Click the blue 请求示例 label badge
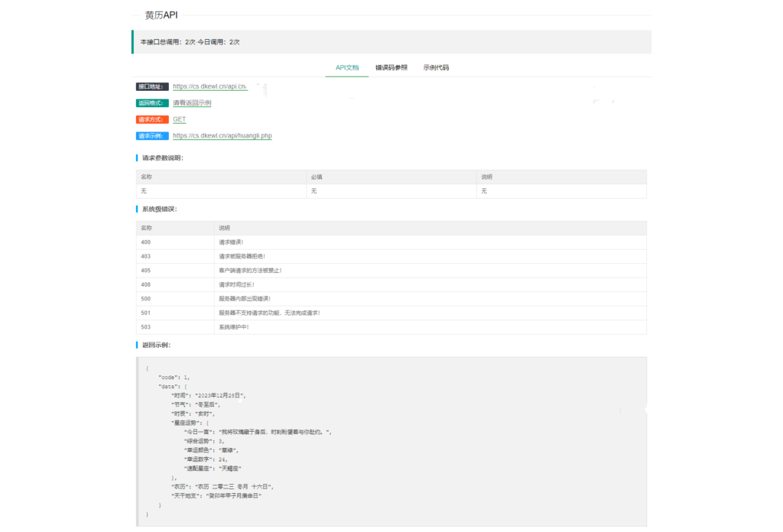Image resolution: width=783 pixels, height=532 pixels. (x=152, y=135)
